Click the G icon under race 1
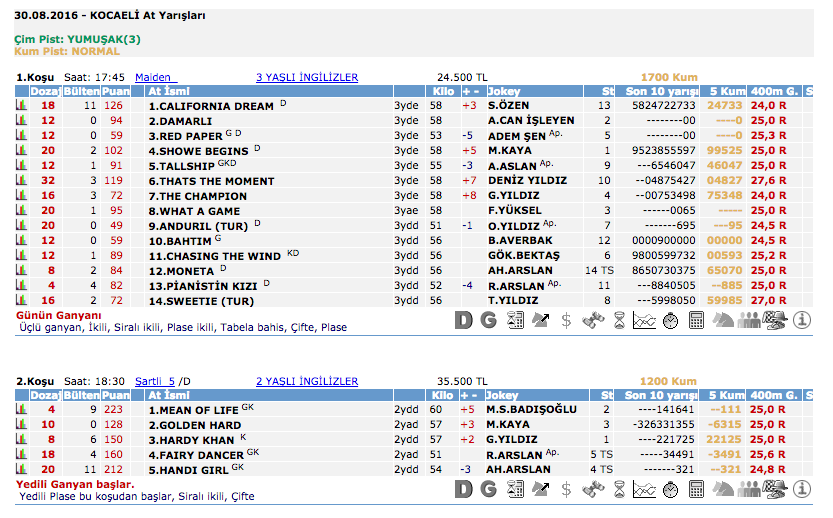 [488, 320]
